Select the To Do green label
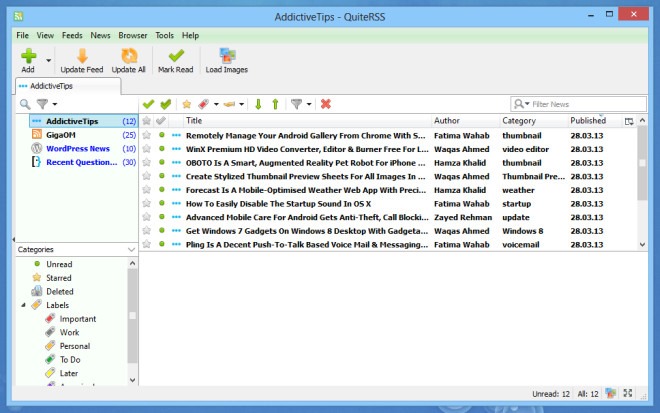Screen dimensions: 660x413 (x=69, y=360)
